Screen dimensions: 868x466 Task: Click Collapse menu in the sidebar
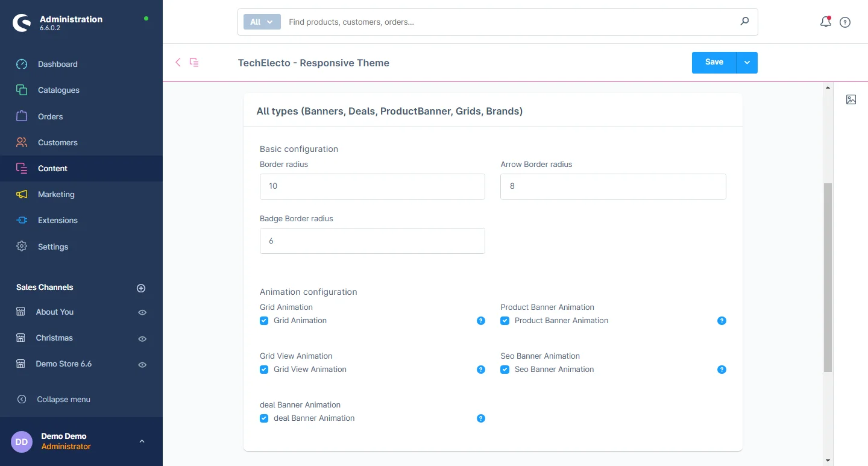[x=63, y=399]
